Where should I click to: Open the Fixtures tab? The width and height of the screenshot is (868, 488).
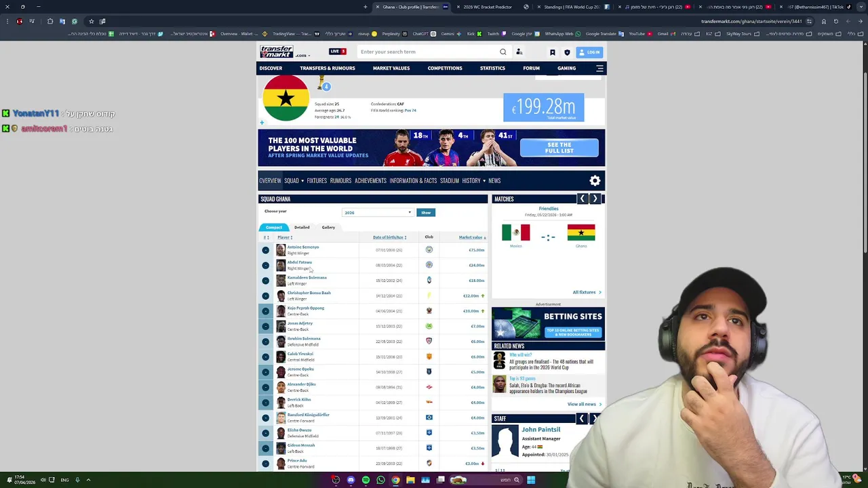click(317, 181)
